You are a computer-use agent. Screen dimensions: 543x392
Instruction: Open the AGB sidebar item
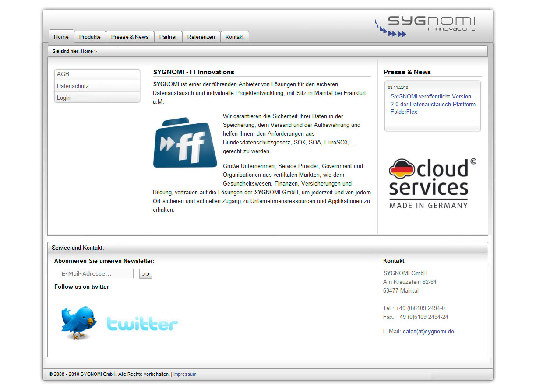pyautogui.click(x=97, y=74)
